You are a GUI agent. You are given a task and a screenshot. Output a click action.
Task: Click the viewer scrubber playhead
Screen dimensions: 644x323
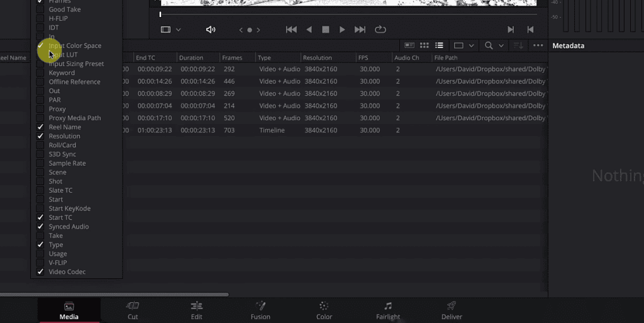click(x=160, y=14)
